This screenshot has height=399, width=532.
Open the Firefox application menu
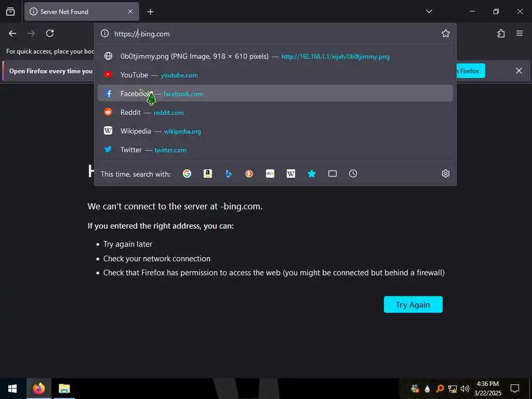point(519,33)
